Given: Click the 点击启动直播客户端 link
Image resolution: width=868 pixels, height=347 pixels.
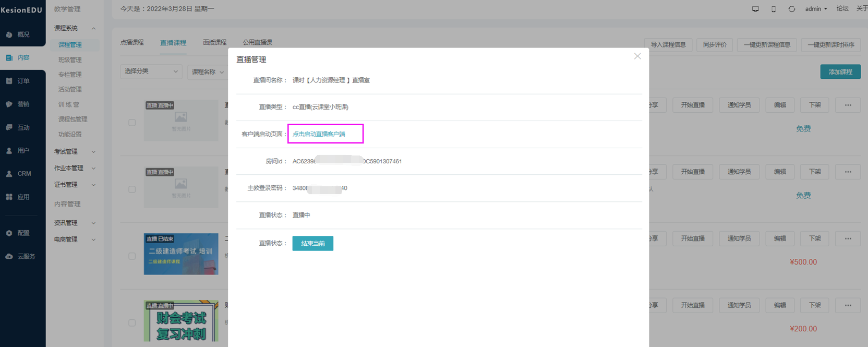Looking at the screenshot, I should (x=319, y=134).
